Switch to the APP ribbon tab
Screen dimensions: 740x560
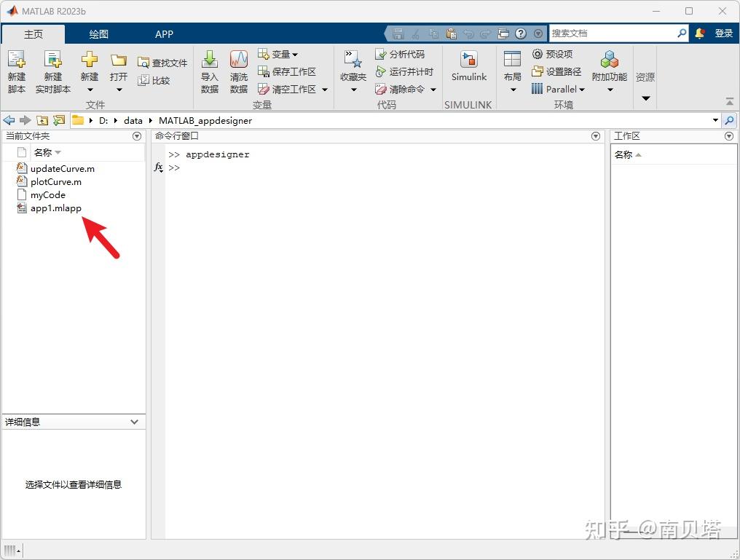pyautogui.click(x=164, y=33)
